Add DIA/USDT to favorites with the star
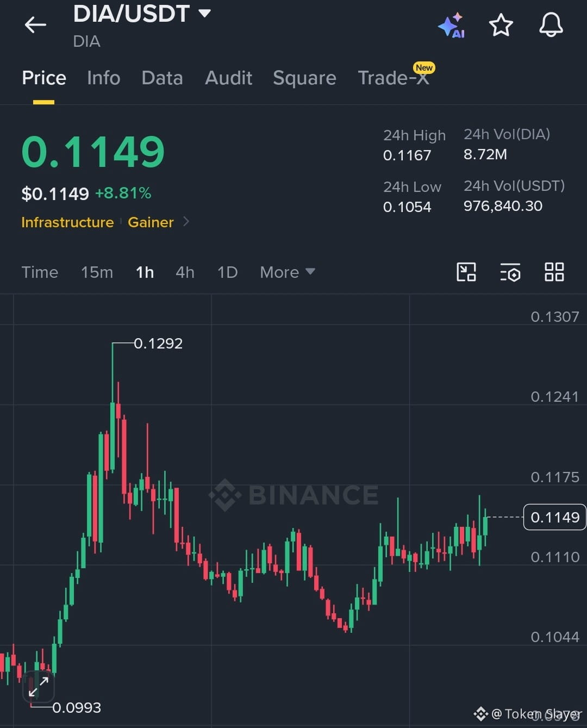587x728 pixels. [501, 25]
